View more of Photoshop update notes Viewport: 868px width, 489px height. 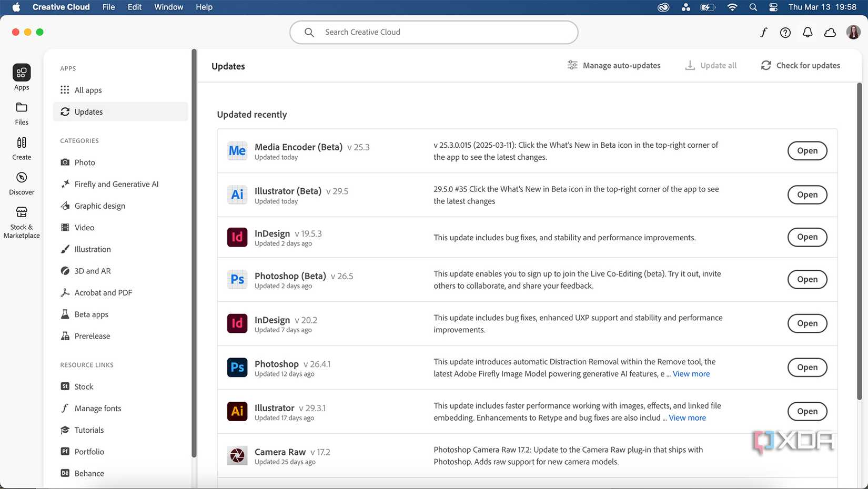(x=691, y=374)
